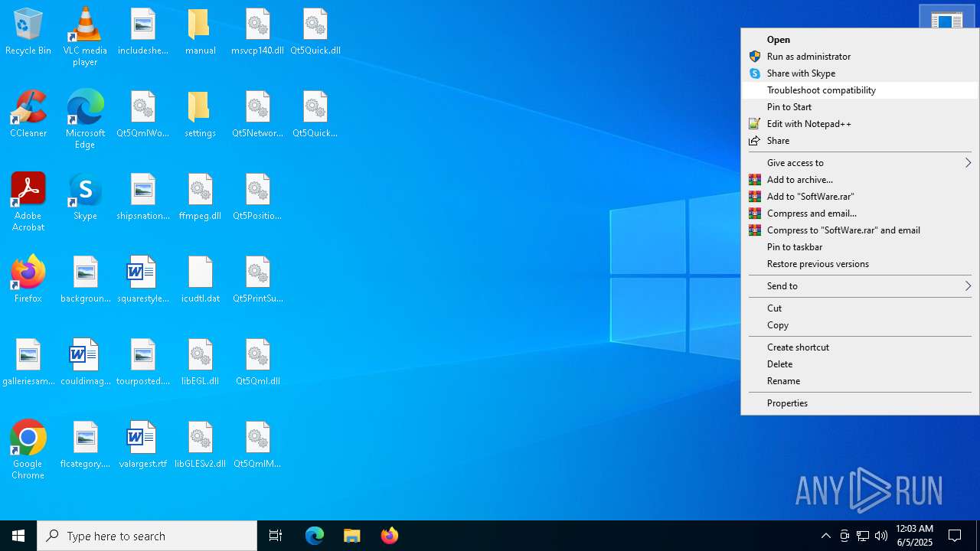
Task: Select the galleriesam image file
Action: point(28,362)
